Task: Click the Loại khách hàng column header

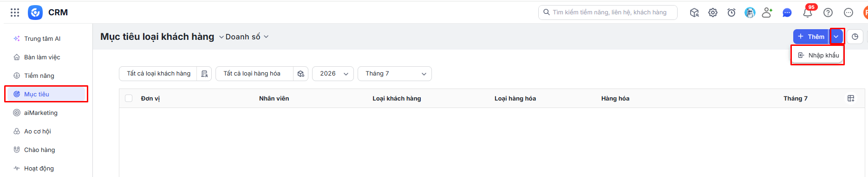Action: point(397,98)
